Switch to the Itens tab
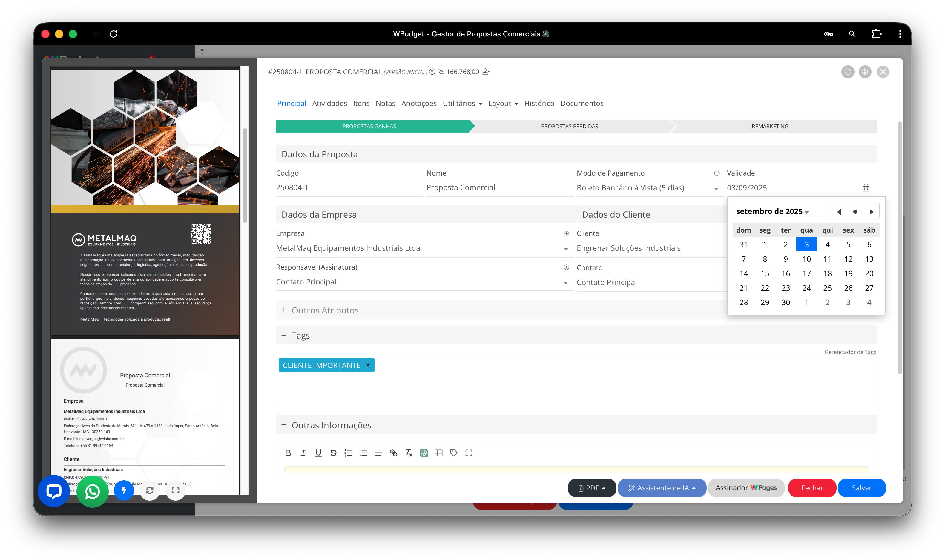 (361, 103)
